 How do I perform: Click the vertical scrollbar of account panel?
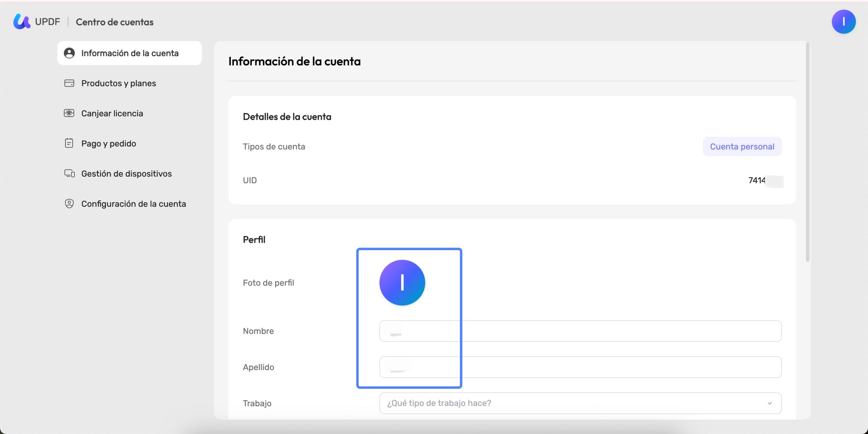pyautogui.click(x=808, y=153)
